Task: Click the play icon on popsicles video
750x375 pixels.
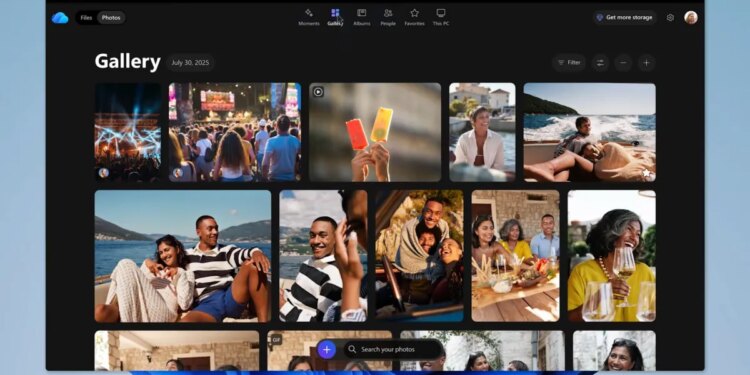Action: (x=318, y=92)
